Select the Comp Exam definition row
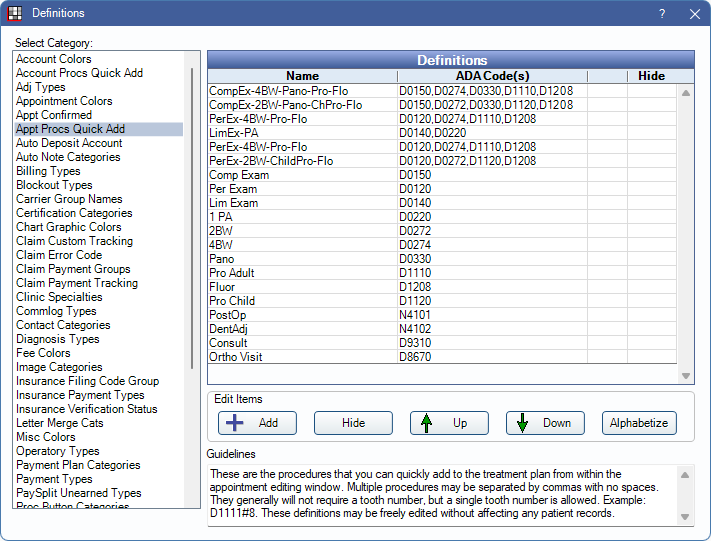The height and width of the screenshot is (541, 711). point(239,175)
